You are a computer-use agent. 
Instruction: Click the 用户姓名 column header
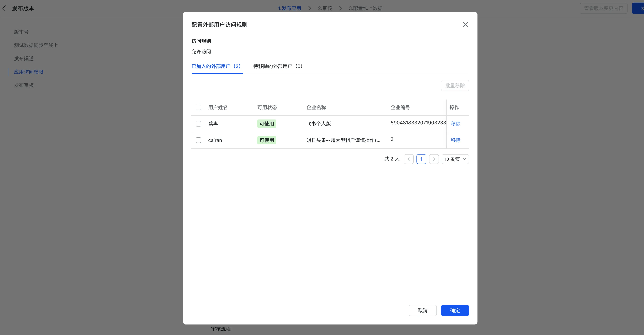218,107
